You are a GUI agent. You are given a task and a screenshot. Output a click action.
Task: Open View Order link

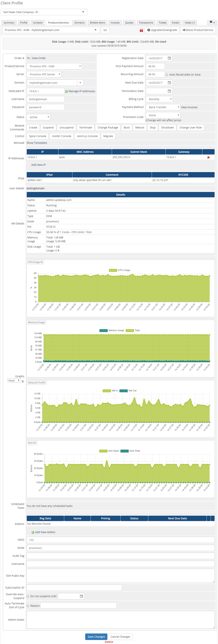[x=39, y=58]
